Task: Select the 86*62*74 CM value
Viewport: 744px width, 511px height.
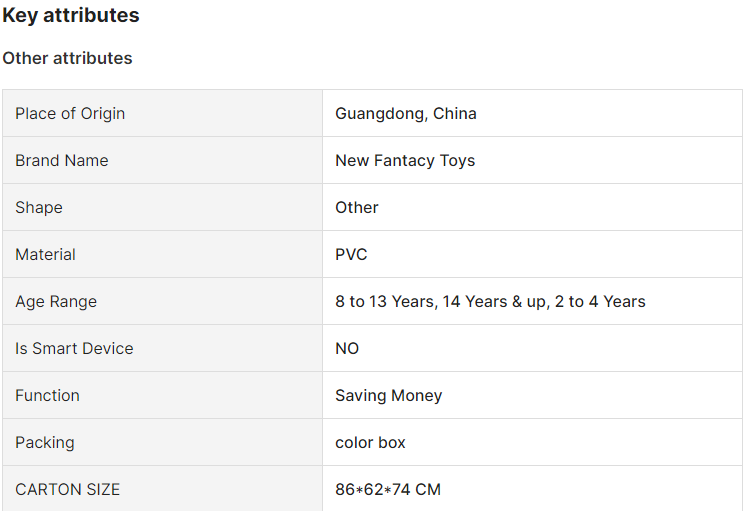Action: [388, 490]
